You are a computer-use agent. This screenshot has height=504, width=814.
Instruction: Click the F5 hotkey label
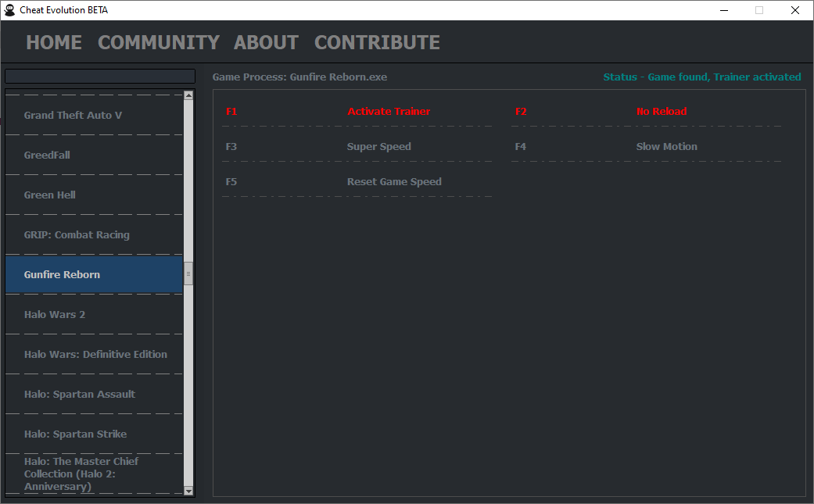tap(231, 182)
